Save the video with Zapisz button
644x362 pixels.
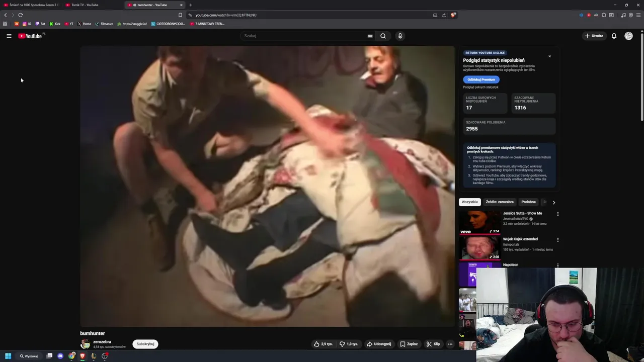point(409,344)
